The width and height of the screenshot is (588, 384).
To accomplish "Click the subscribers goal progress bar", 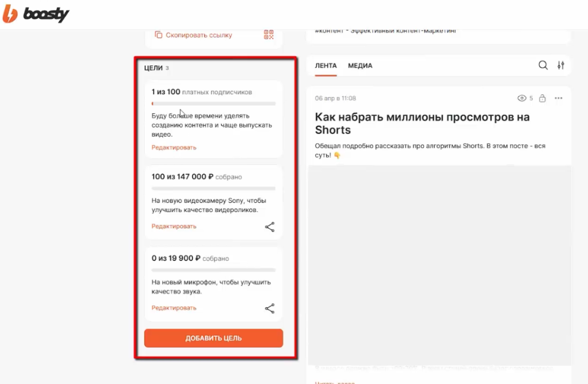I will 214,103.
